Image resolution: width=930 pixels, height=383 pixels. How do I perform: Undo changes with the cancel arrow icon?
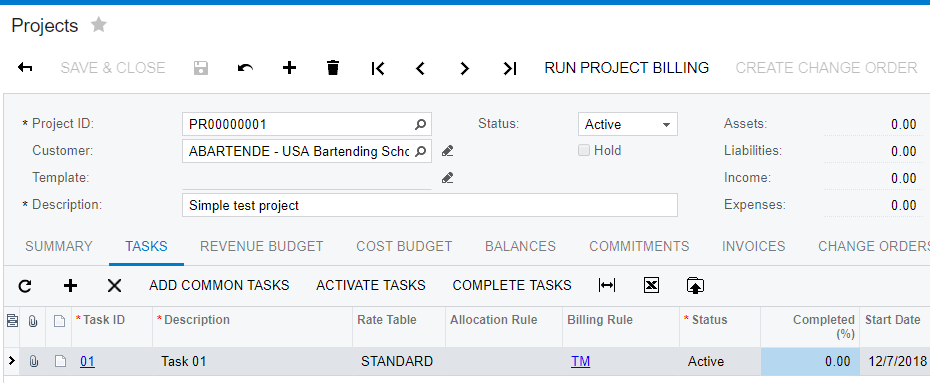pos(245,68)
